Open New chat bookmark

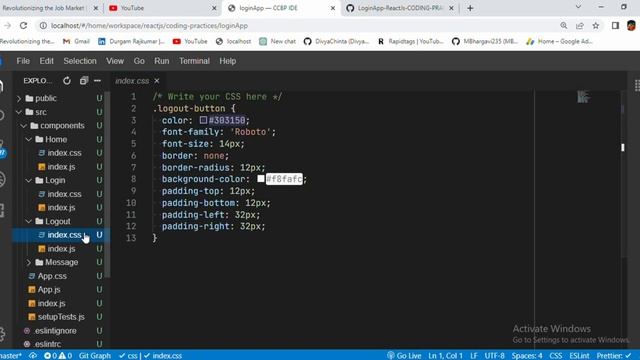(278, 41)
